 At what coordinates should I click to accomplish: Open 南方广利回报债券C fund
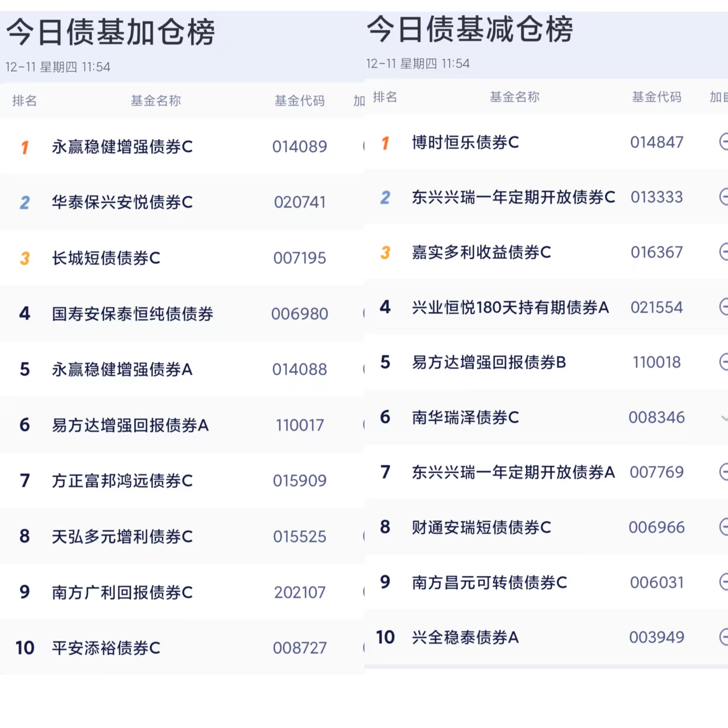coord(122,592)
